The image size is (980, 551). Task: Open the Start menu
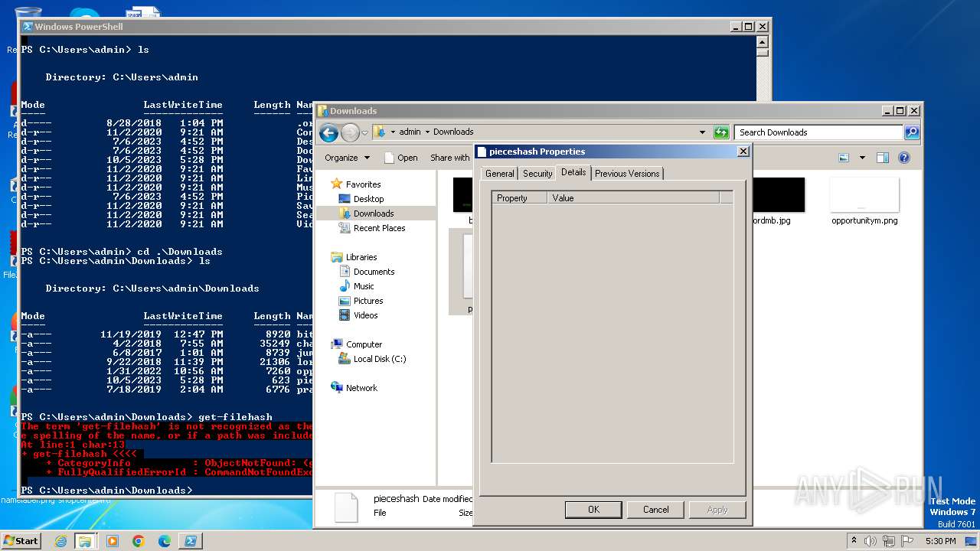21,540
